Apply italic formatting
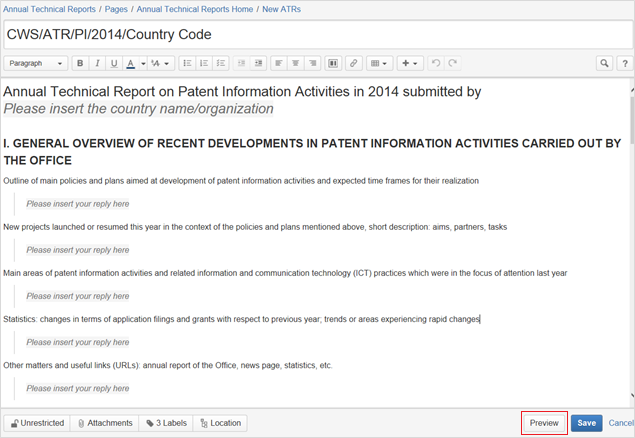Screen dimensions: 635x438 (x=97, y=63)
